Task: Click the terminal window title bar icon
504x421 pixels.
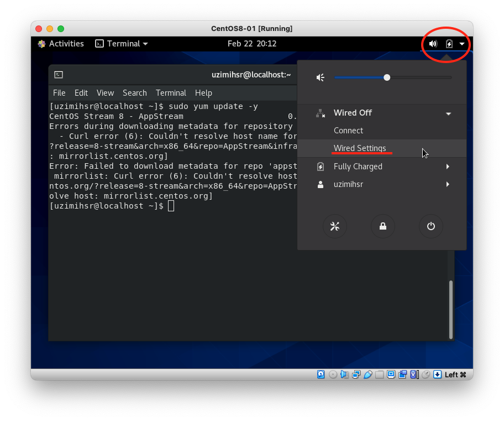Action: [59, 75]
